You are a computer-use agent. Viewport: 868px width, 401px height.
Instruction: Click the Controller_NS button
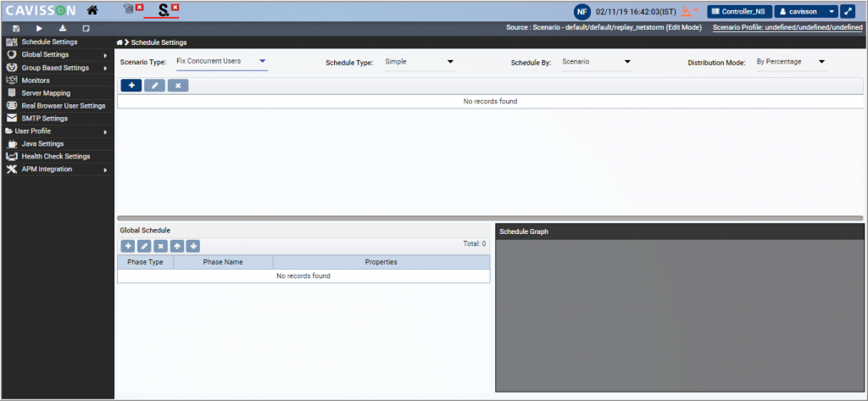739,11
